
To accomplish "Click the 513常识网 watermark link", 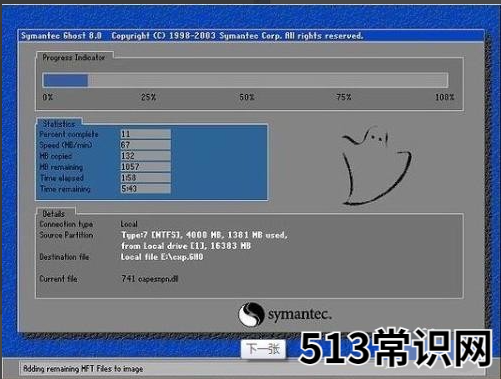I will 396,347.
